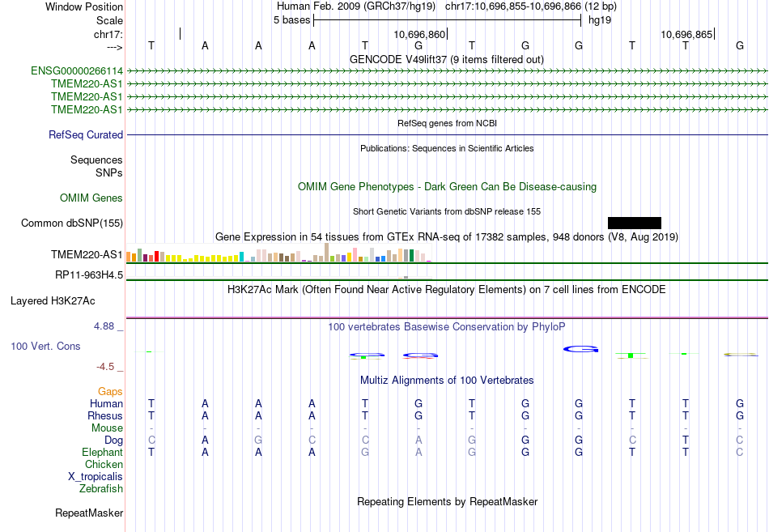Click the black dbSNP variant block
The width and height of the screenshot is (769, 532).
point(635,223)
